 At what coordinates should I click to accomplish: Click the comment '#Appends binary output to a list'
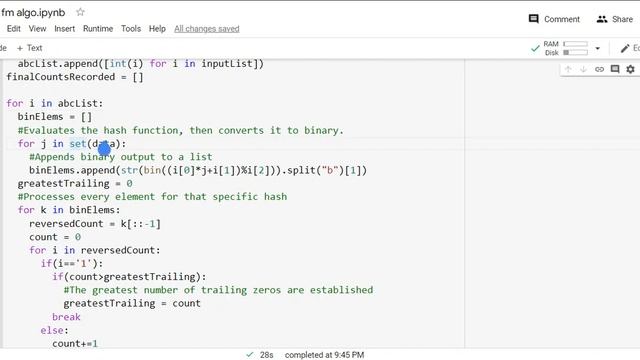[x=120, y=157]
